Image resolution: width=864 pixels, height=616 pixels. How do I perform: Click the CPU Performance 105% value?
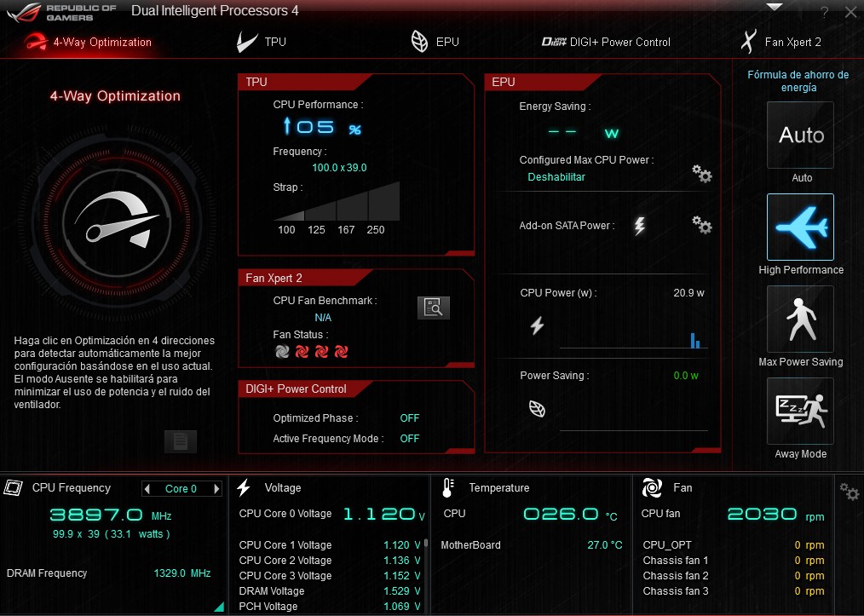pyautogui.click(x=322, y=127)
